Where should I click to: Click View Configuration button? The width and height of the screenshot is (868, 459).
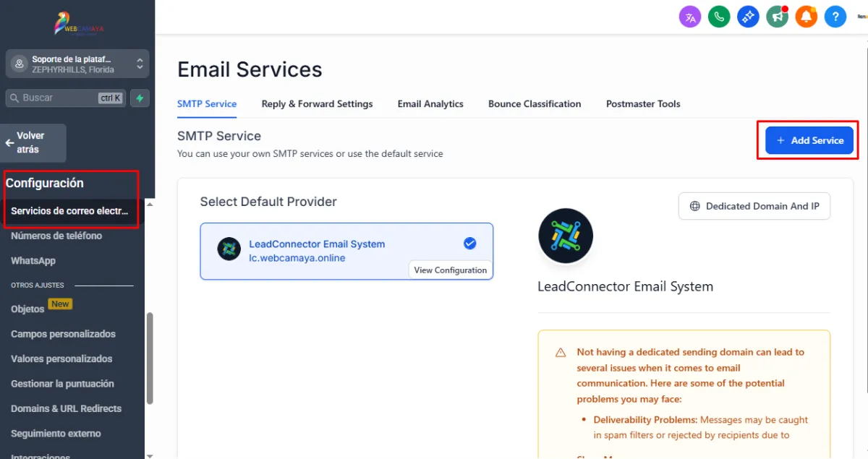pyautogui.click(x=450, y=270)
